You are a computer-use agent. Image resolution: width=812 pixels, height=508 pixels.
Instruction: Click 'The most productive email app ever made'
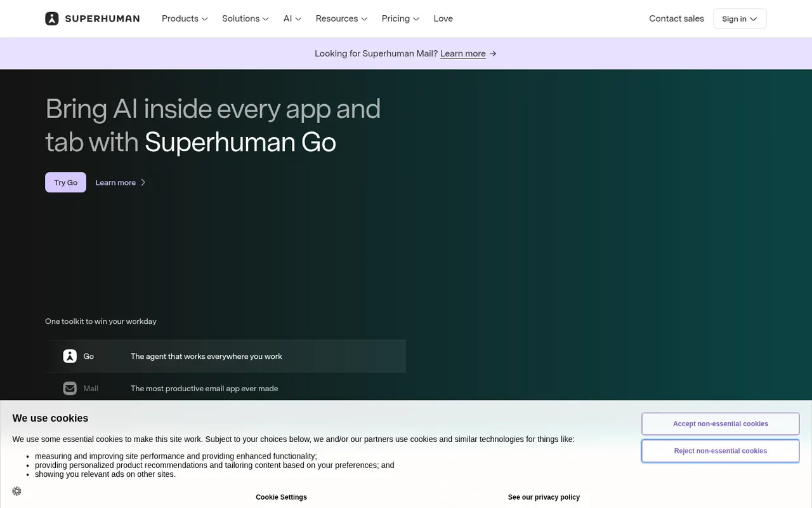tap(204, 388)
